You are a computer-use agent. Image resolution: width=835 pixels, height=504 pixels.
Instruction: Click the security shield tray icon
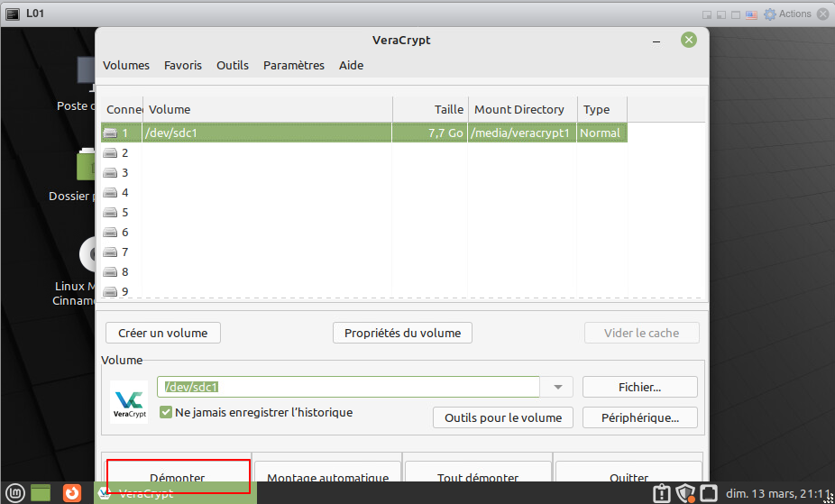click(x=685, y=493)
